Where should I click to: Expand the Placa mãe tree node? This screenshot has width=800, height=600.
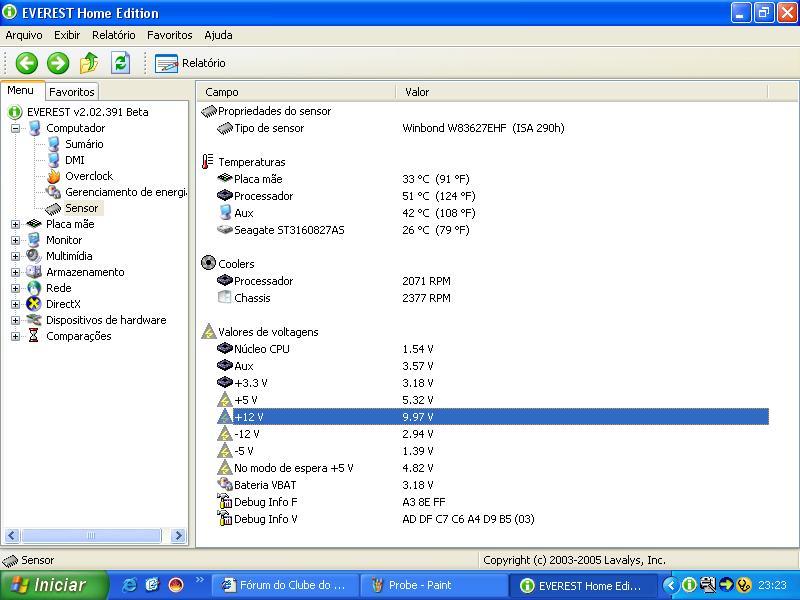pos(15,224)
